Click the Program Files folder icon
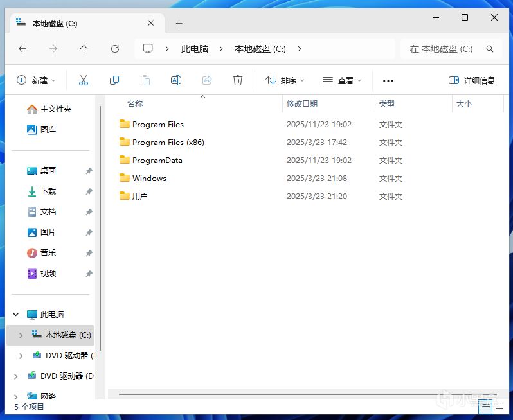Viewport: 513px width, 420px height. click(124, 124)
